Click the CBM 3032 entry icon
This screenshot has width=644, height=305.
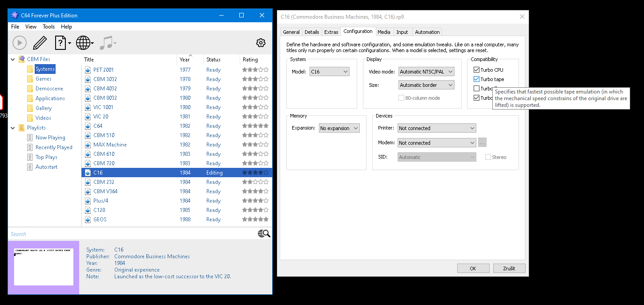click(x=88, y=79)
